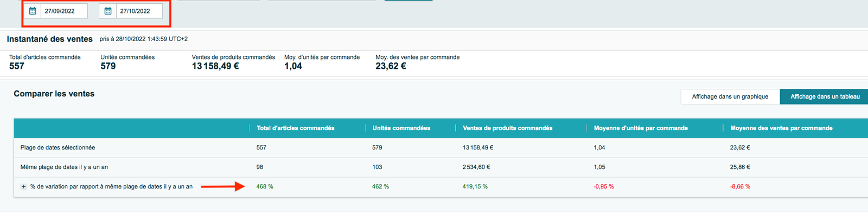Click Moyenne d'unités par commande column header
Image resolution: width=868 pixels, height=215 pixels.
pyautogui.click(x=641, y=128)
